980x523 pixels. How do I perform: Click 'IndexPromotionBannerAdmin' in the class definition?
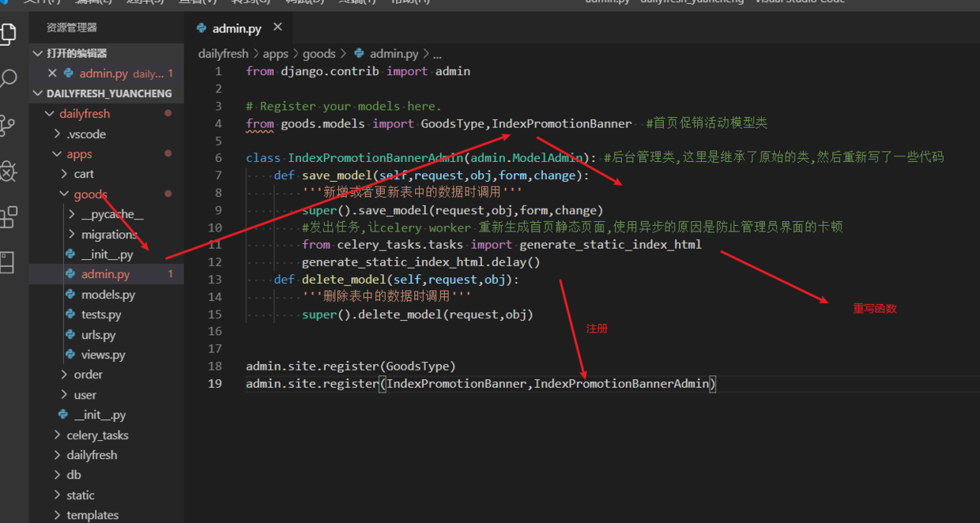pyautogui.click(x=376, y=158)
